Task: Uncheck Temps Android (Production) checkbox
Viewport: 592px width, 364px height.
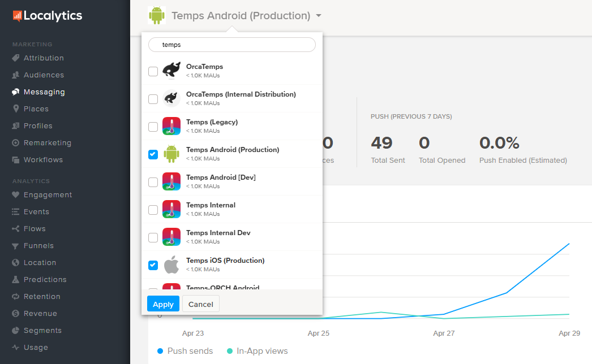Action: click(x=153, y=154)
